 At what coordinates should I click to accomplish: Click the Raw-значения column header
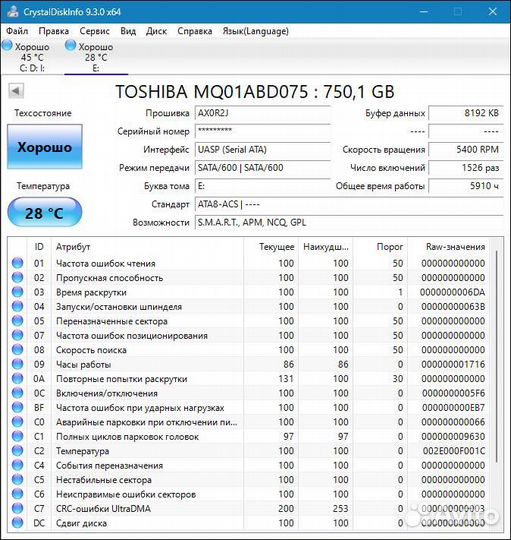coord(448,247)
